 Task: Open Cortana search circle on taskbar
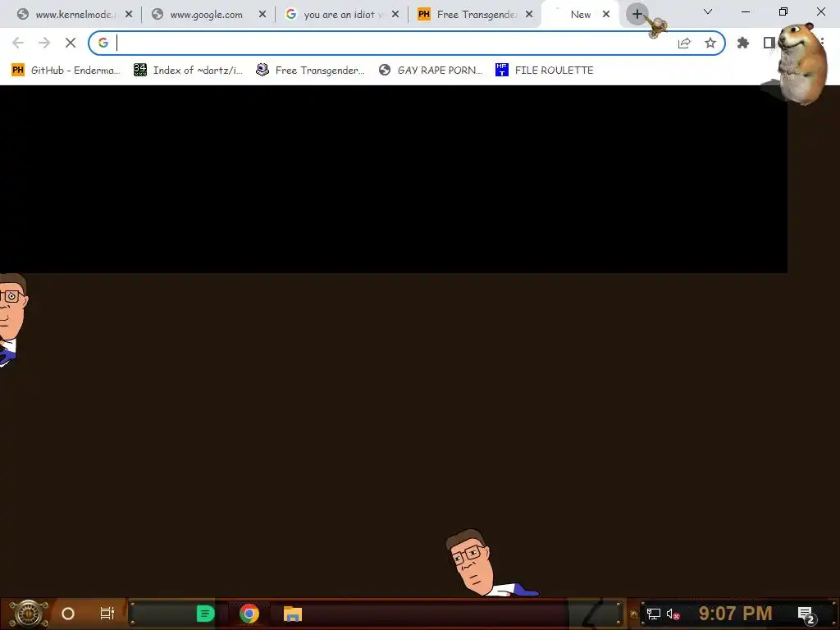(68, 614)
